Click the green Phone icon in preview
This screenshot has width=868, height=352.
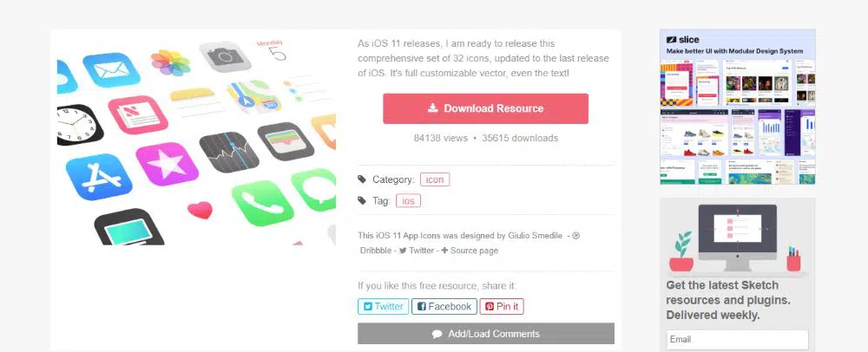[262, 203]
